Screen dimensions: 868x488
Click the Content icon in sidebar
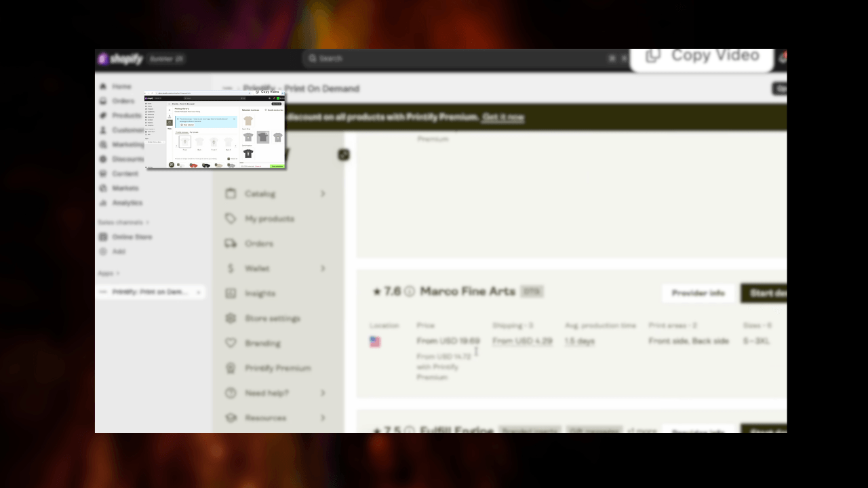point(103,174)
